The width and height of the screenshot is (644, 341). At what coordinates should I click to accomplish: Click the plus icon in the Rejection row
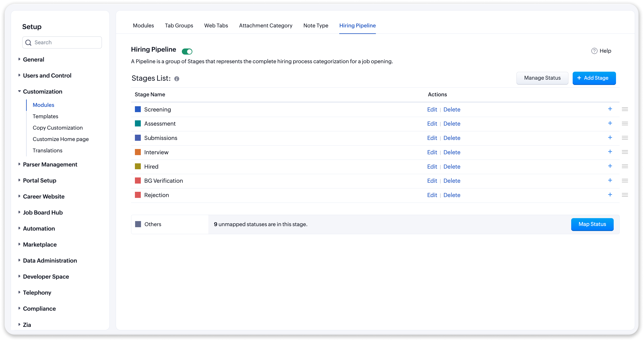point(610,195)
